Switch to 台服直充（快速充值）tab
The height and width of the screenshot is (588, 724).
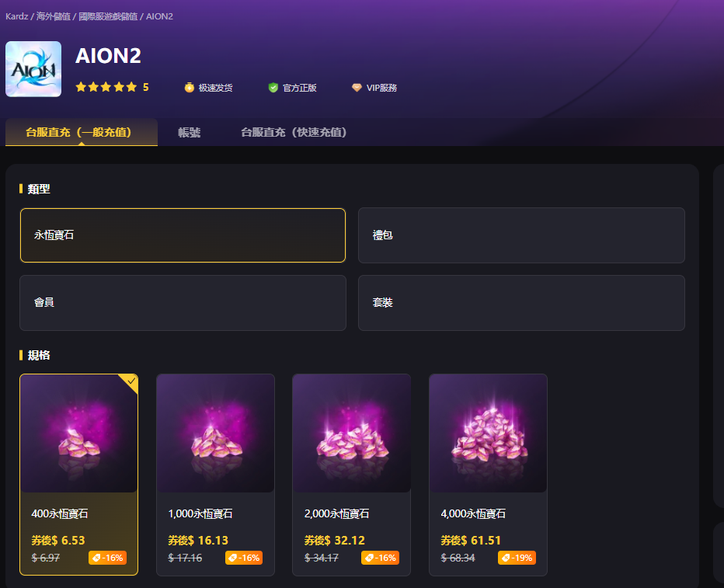[294, 133]
